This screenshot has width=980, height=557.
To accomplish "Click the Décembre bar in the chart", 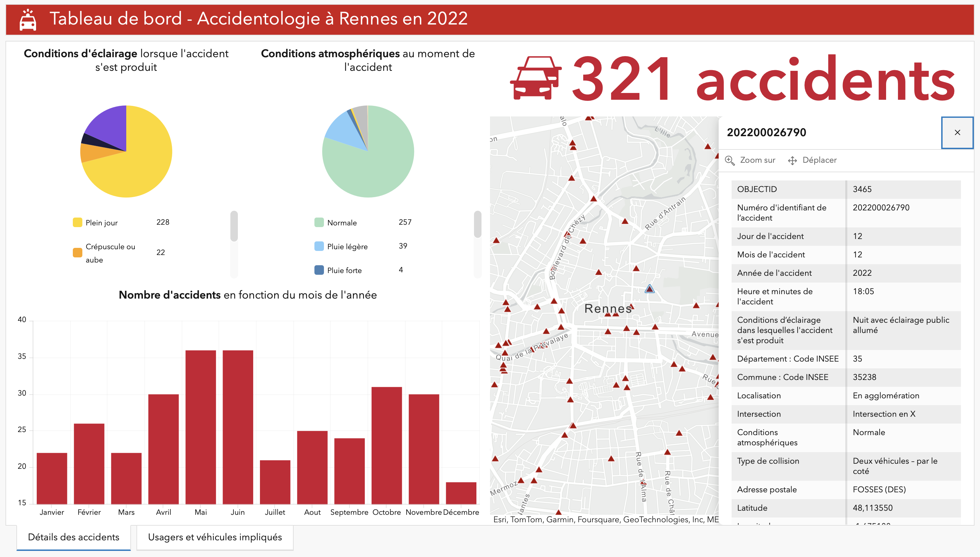I will 461,493.
